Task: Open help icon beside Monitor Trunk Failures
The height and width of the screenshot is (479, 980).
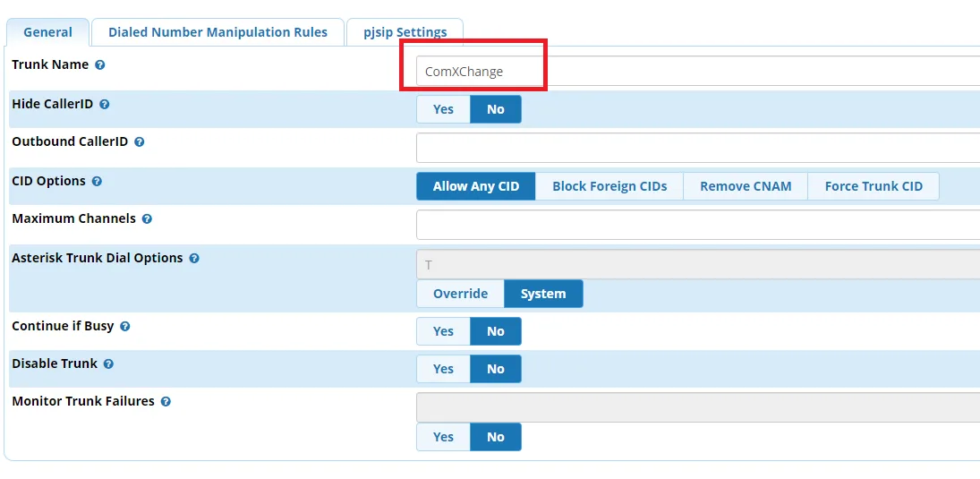Action: tap(166, 401)
